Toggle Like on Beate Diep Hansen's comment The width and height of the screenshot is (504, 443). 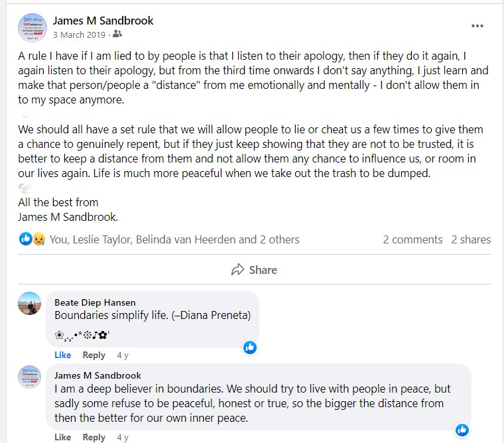[x=63, y=355]
